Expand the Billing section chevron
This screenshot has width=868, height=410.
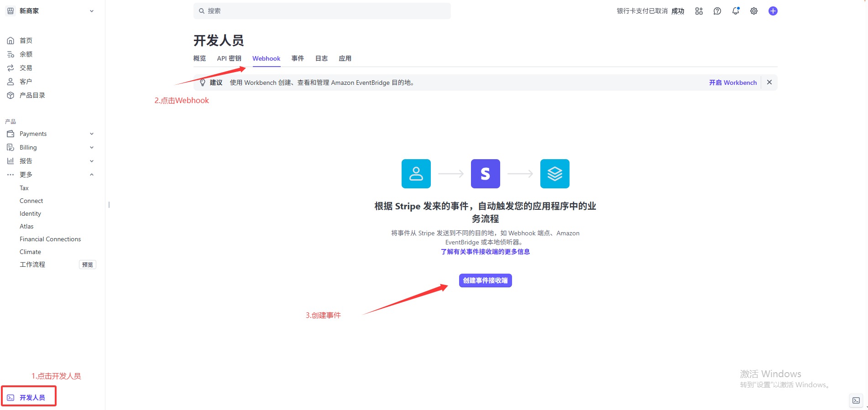(92, 147)
